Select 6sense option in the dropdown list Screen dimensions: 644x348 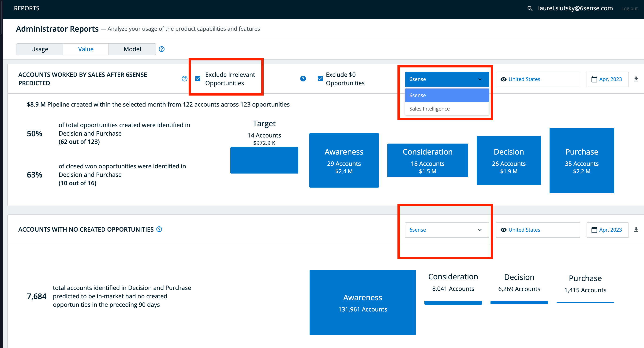click(x=447, y=96)
